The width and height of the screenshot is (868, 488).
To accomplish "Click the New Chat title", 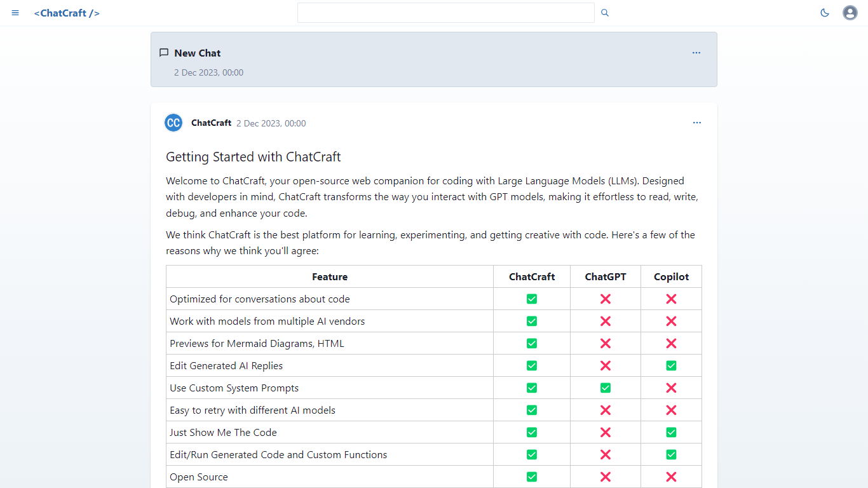I will click(198, 53).
